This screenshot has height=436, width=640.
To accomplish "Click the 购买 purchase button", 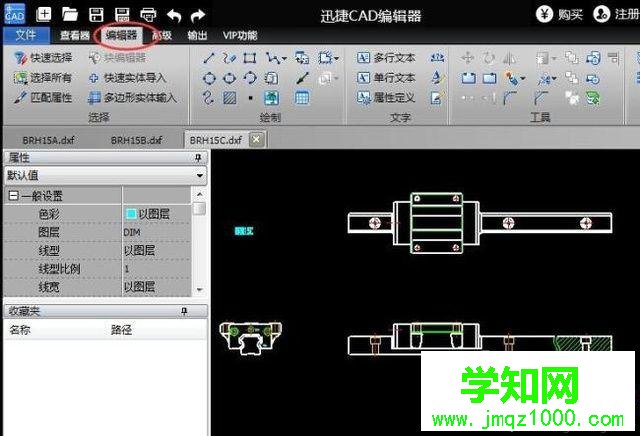I will [x=560, y=15].
